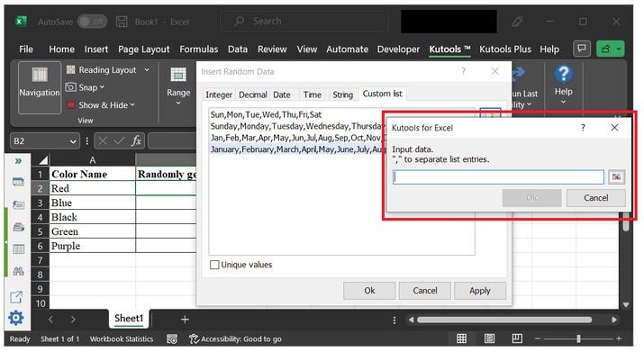Screen dimensions: 644x352
Task: Toggle the AutoSave switch
Action: [x=92, y=22]
